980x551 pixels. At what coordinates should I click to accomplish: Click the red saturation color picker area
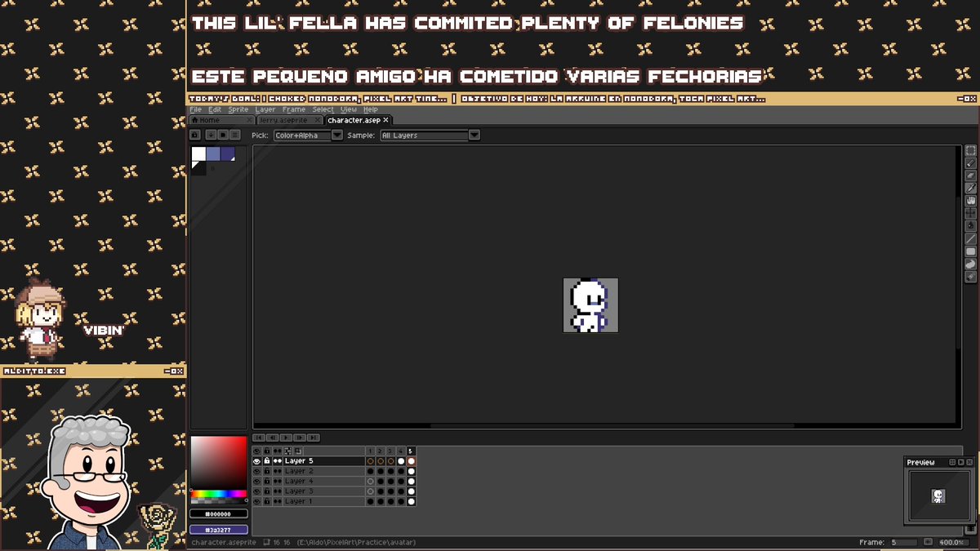click(219, 462)
